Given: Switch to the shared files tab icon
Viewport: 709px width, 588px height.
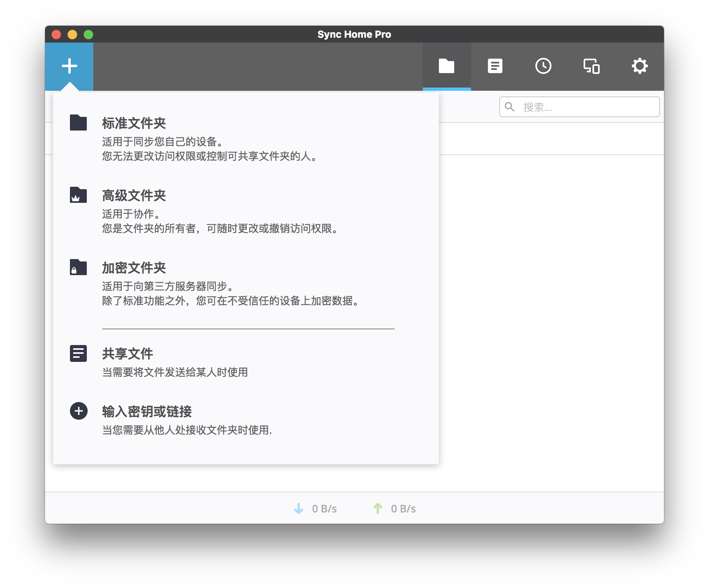Looking at the screenshot, I should click(495, 66).
